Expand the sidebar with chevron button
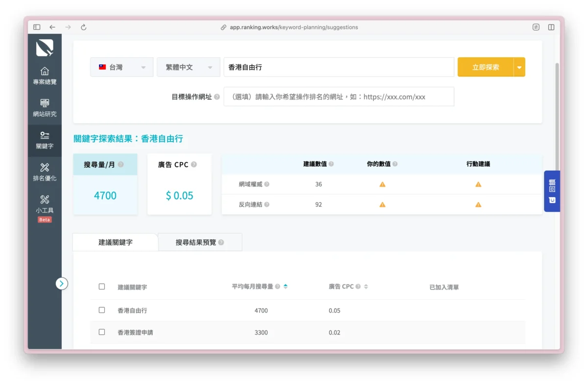This screenshot has height=385, width=588. (x=62, y=283)
